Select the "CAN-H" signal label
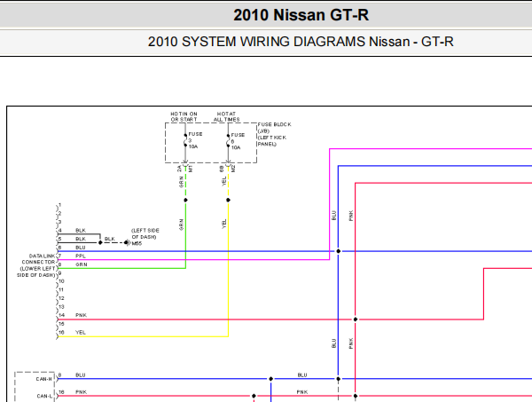The image size is (532, 402). point(44,379)
